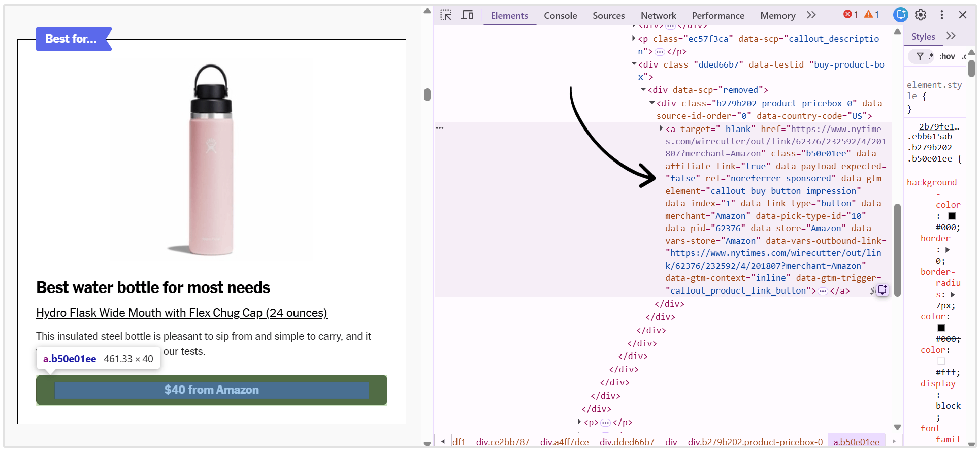Open the background-color black swatch
This screenshot has width=980, height=452.
(x=952, y=216)
